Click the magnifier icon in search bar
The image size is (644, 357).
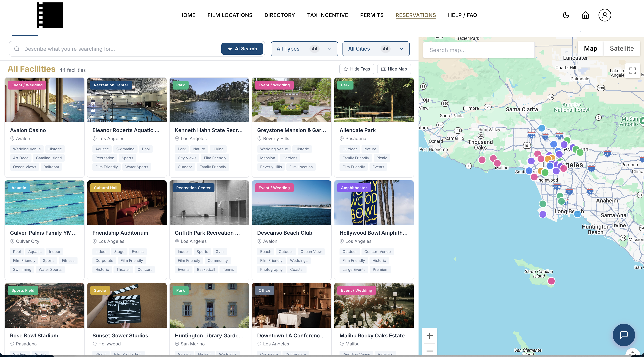pos(17,49)
